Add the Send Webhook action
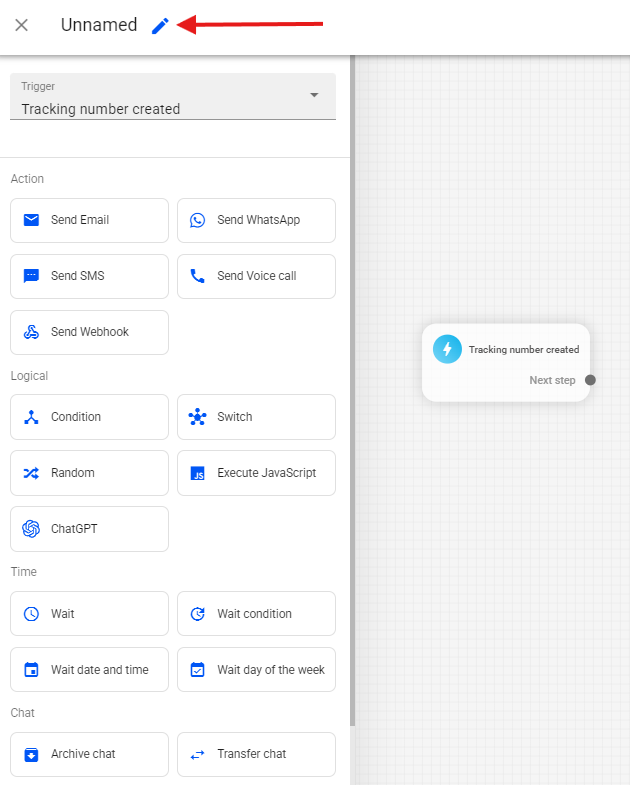 (x=89, y=332)
